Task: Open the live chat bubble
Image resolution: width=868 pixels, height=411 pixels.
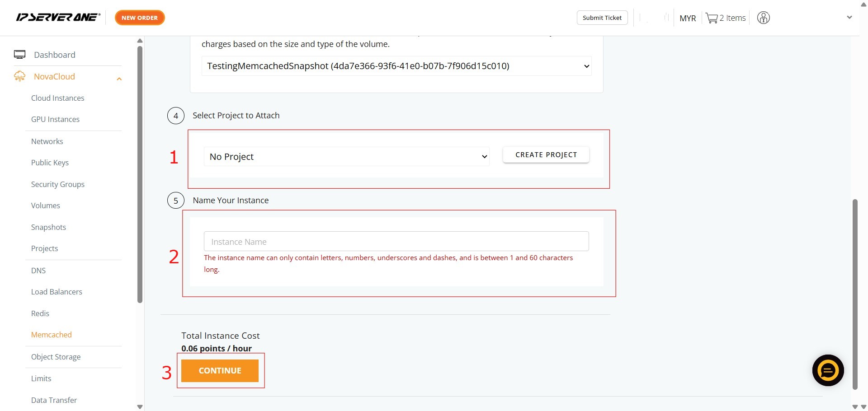Action: (x=828, y=370)
